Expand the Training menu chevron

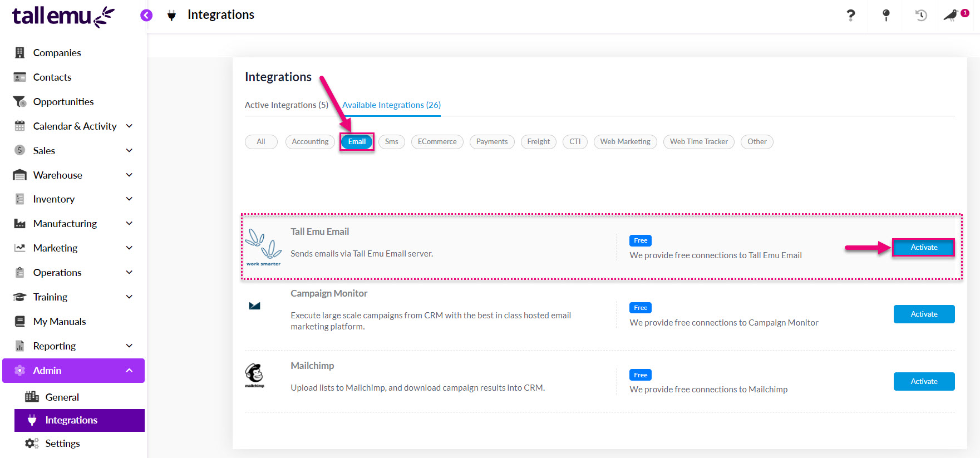pos(129,297)
